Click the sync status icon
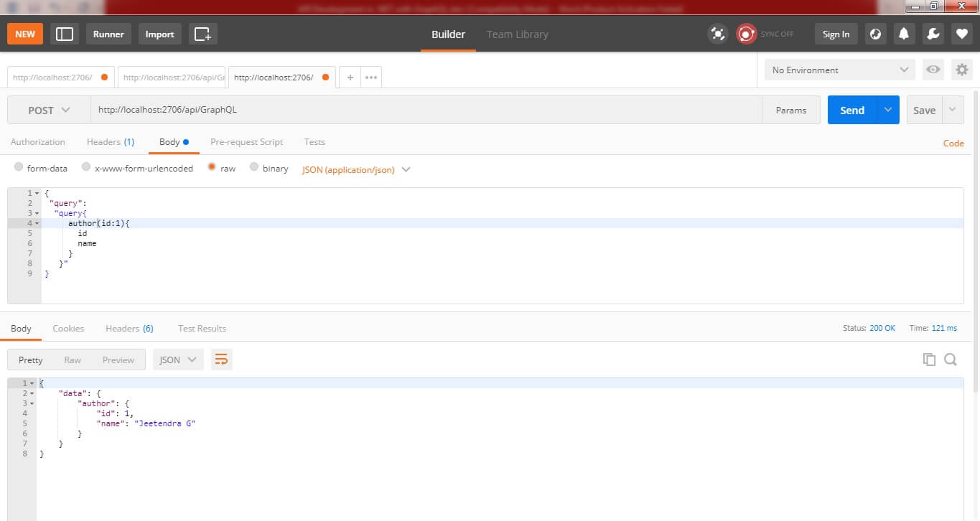 tap(747, 34)
